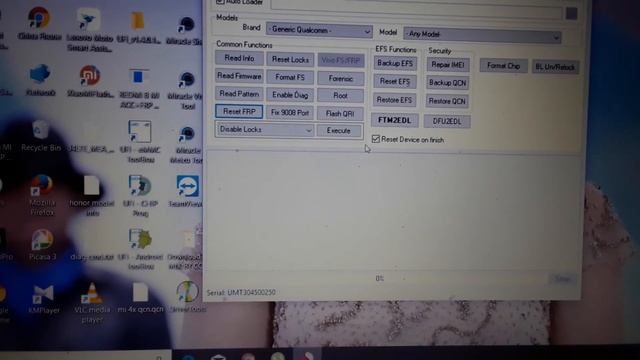Open the Model dropdown showing Any Model
This screenshot has height=360, width=640.
click(482, 35)
